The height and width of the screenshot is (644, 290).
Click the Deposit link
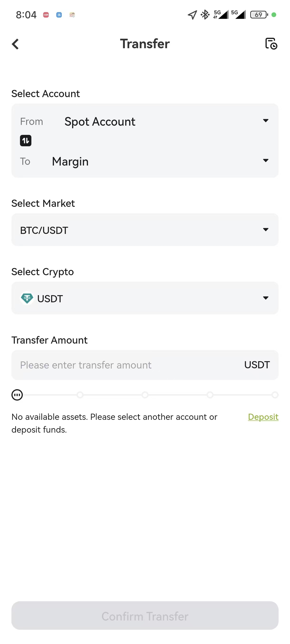263,417
